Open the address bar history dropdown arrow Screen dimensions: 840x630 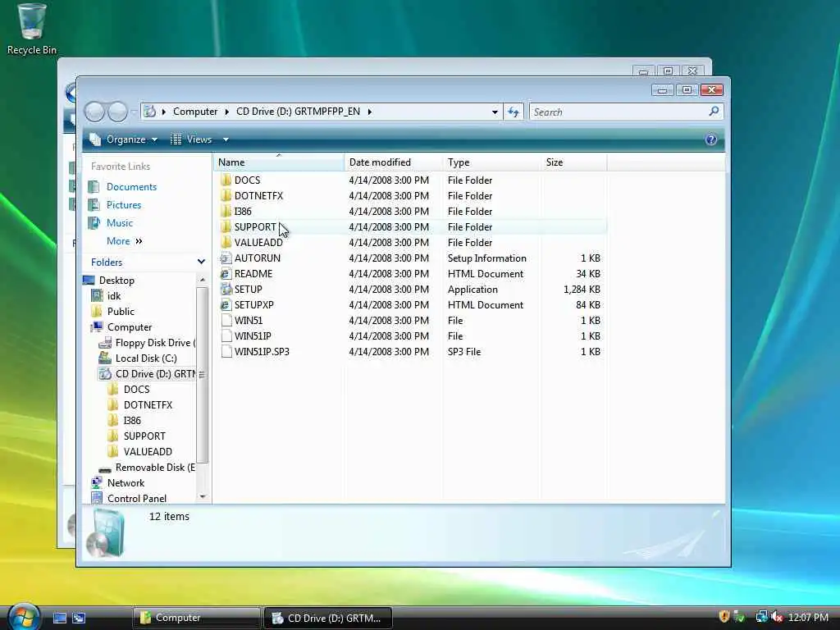click(495, 112)
